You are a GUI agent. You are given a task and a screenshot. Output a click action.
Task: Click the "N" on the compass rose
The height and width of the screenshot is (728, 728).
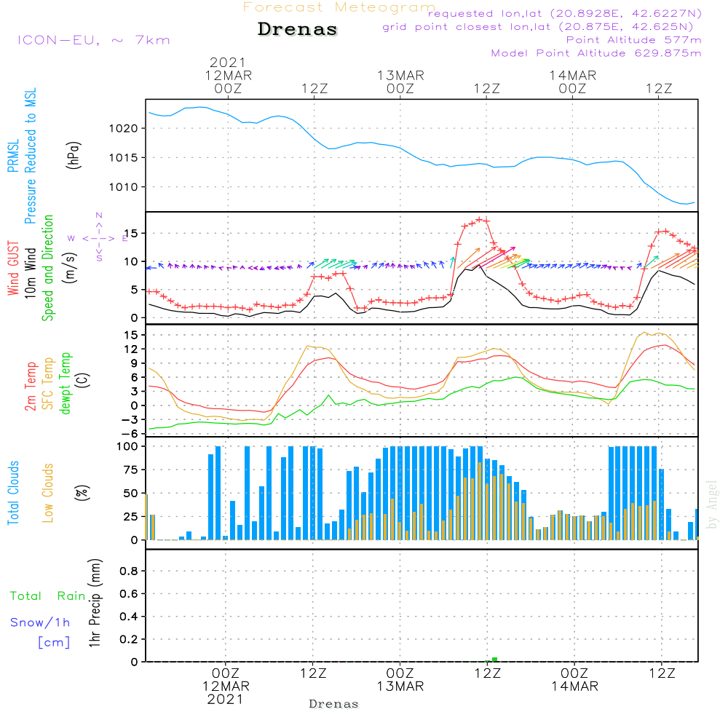coord(99,215)
